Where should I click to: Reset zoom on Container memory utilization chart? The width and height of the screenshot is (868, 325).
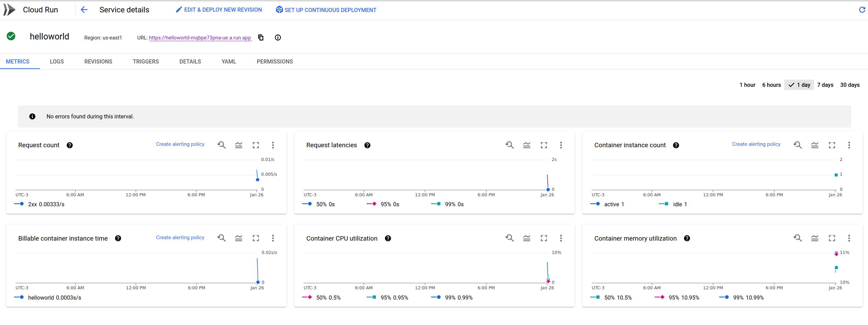798,238
